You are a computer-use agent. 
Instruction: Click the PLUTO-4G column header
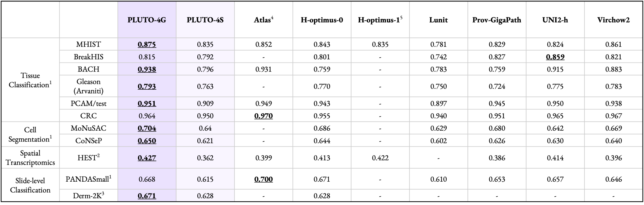(x=147, y=20)
